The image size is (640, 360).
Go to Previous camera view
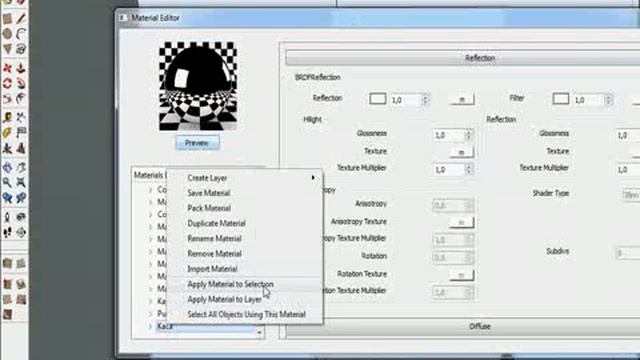[7, 198]
